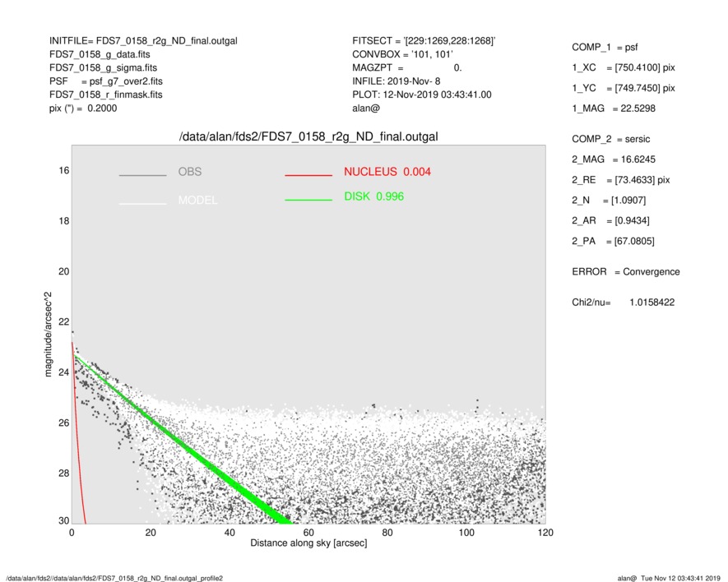Click the gray OBS legend line
728x582 pixels.
click(x=142, y=175)
